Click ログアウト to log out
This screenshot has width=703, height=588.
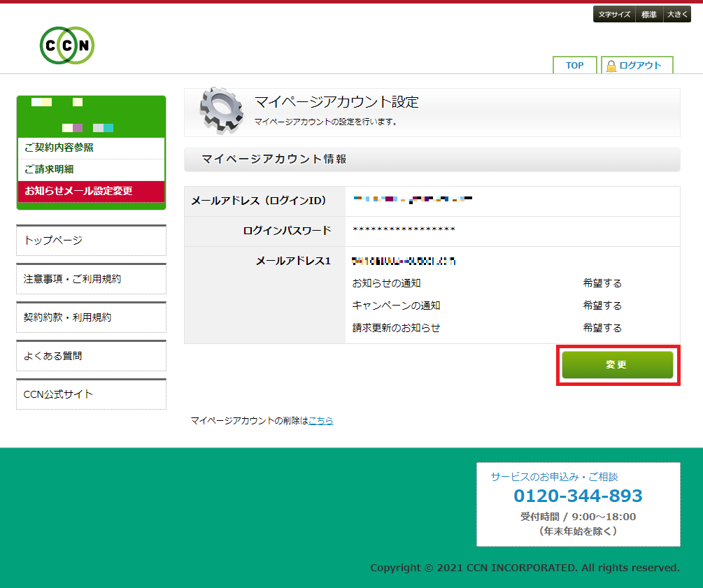tap(640, 65)
